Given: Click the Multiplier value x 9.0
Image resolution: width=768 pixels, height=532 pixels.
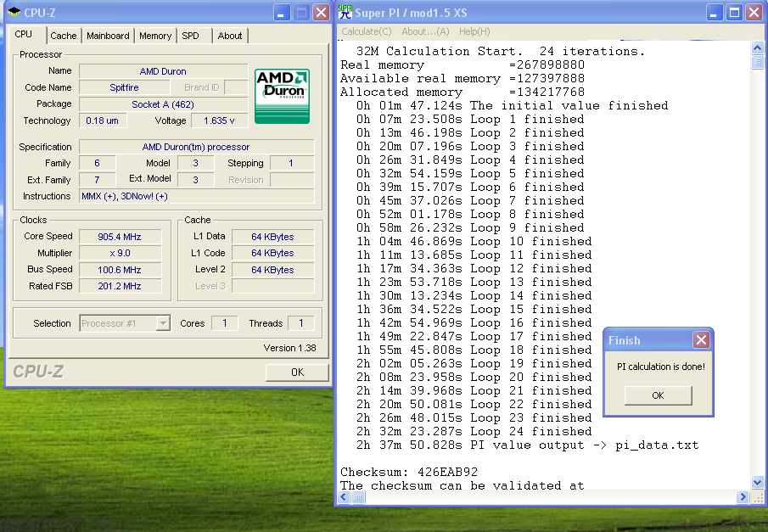Looking at the screenshot, I should click(x=120, y=253).
